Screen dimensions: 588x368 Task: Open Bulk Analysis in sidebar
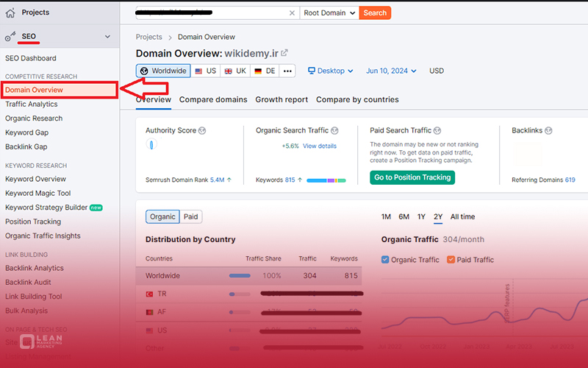pyautogui.click(x=26, y=311)
